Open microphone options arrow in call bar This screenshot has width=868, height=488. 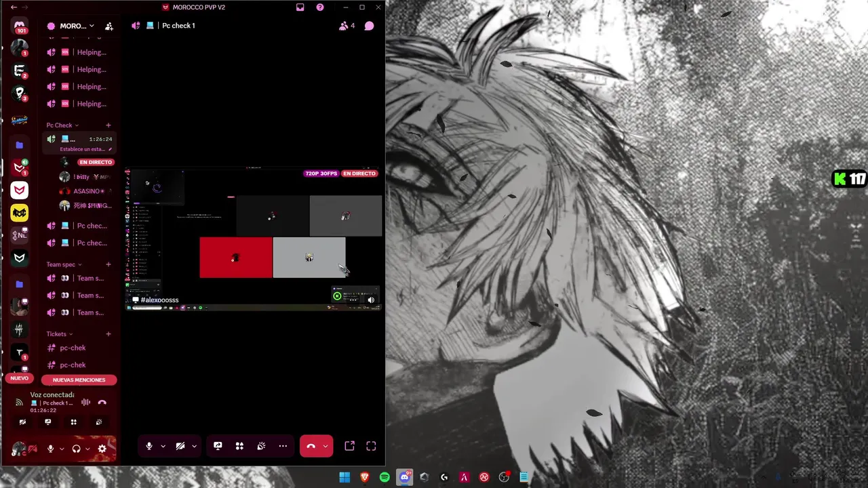163,446
